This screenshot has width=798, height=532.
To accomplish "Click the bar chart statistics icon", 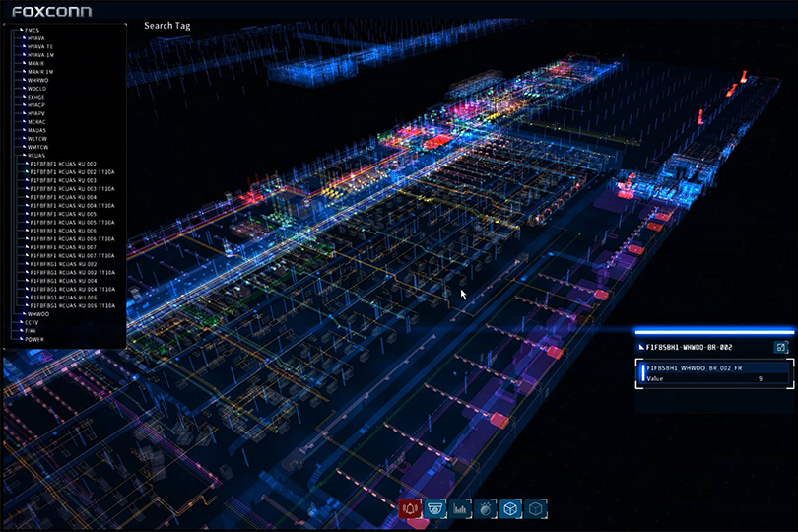I will point(460,508).
